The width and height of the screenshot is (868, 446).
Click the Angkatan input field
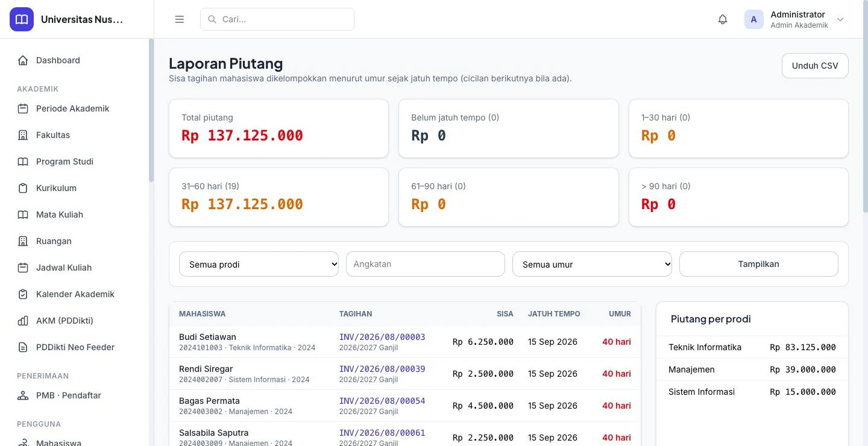(425, 264)
